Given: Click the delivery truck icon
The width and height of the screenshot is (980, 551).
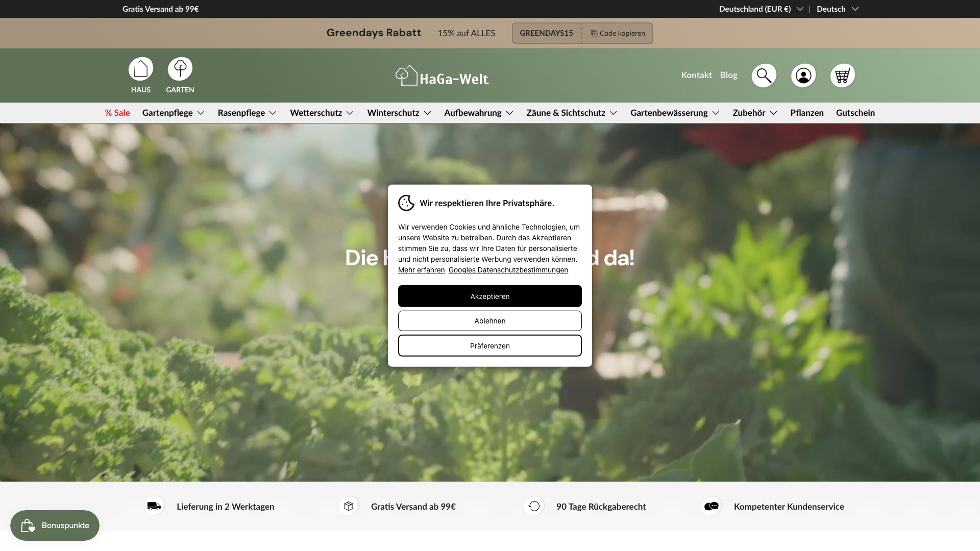Looking at the screenshot, I should pos(154,506).
